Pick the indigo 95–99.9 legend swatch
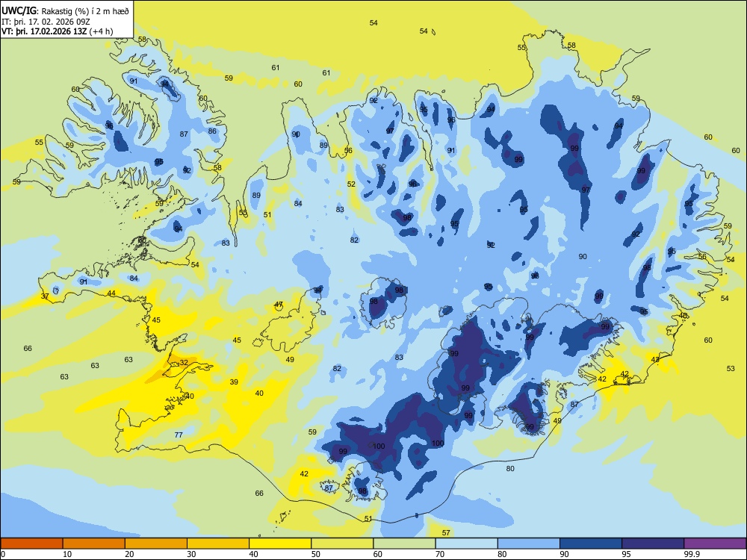 pos(653,544)
